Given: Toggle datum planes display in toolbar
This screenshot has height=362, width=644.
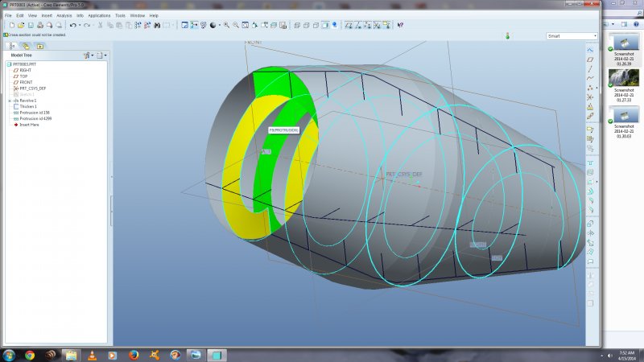Looking at the screenshot, I should click(349, 25).
